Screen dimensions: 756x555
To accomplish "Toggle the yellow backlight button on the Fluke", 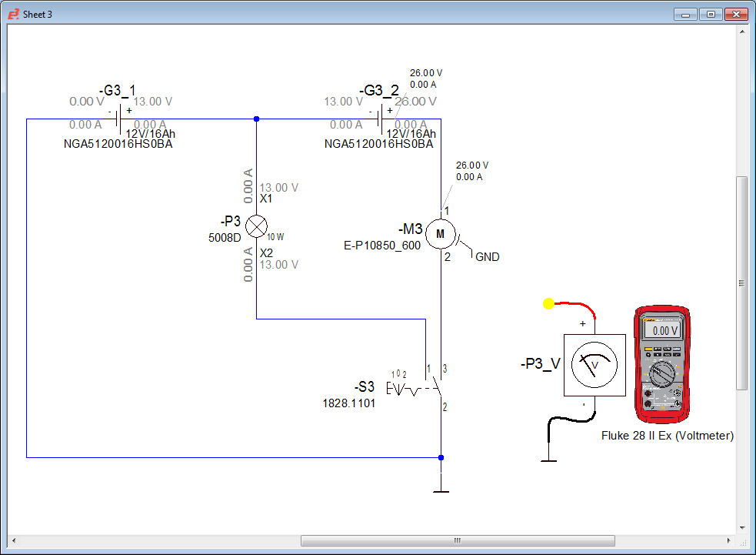I will click(648, 349).
